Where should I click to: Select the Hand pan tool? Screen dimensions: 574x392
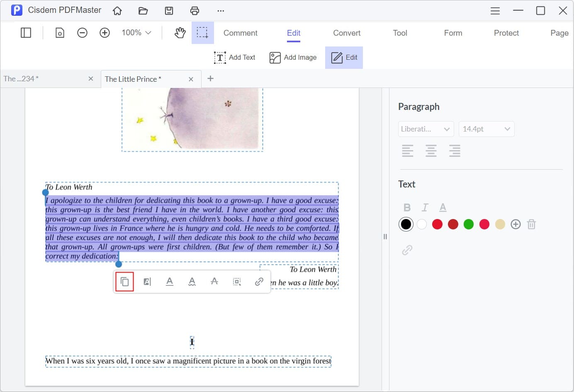point(180,33)
